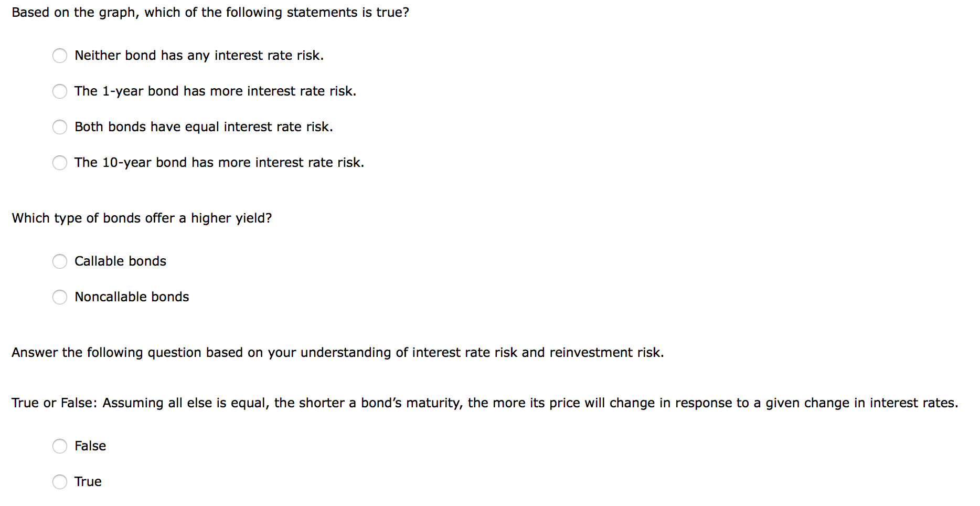This screenshot has width=980, height=506.
Task: Click the label text "Both bonds have equal" option
Action: (x=204, y=127)
